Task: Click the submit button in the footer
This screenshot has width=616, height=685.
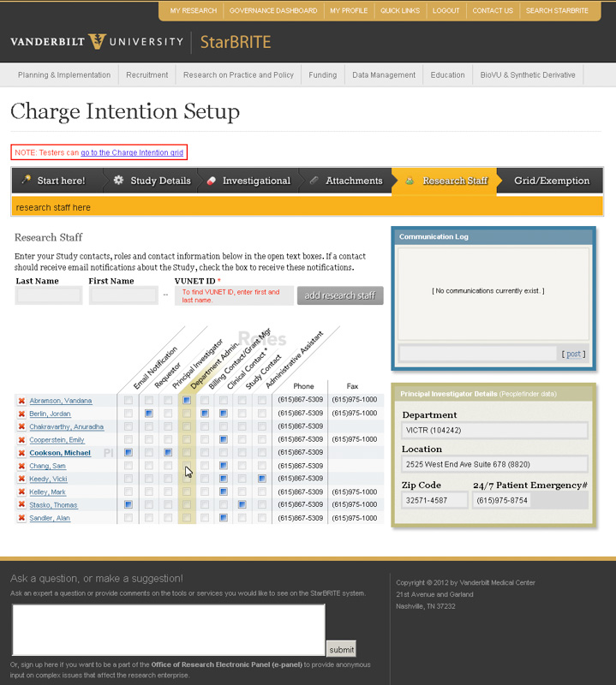Action: tap(342, 650)
